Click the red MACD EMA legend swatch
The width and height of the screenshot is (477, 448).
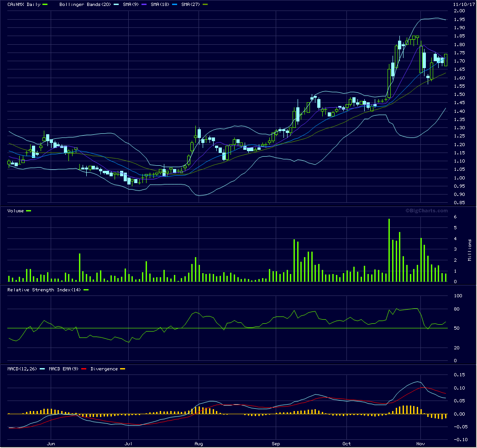(84, 369)
